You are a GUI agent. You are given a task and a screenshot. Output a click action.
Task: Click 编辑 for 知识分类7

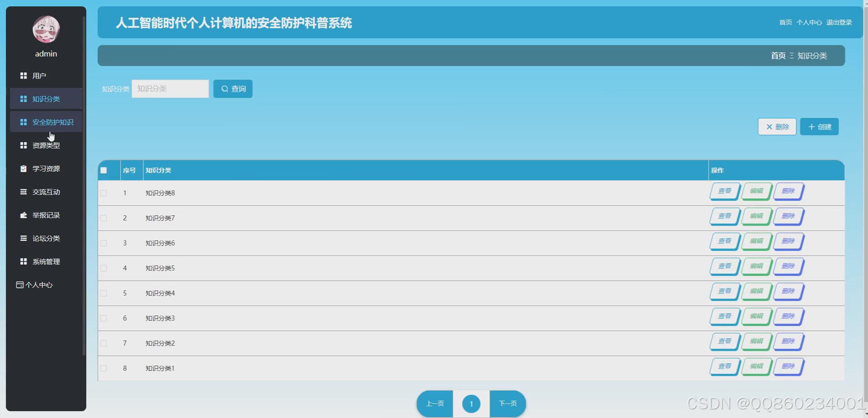click(x=756, y=216)
